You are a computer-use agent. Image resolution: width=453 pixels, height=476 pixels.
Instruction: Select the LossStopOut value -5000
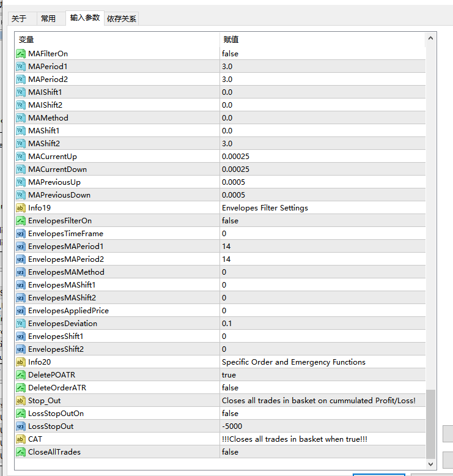click(x=232, y=426)
